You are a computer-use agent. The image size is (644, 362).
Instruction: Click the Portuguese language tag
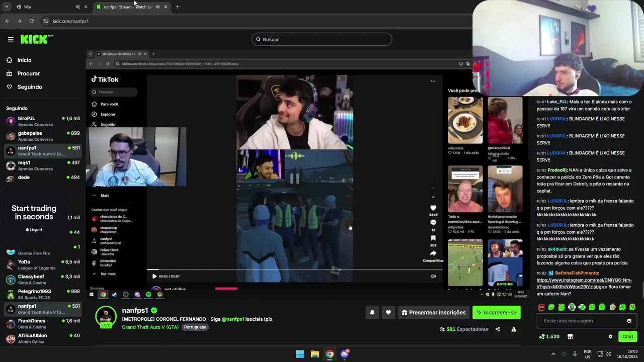pos(195,327)
